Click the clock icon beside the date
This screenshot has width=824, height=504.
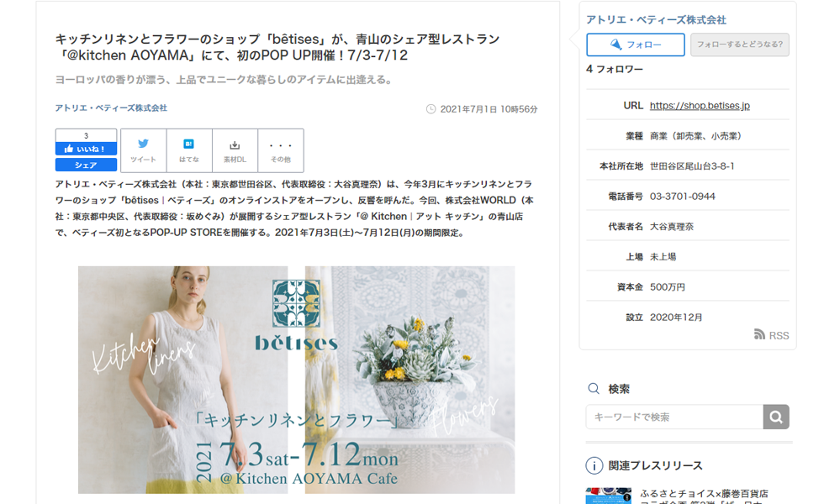[x=430, y=109]
